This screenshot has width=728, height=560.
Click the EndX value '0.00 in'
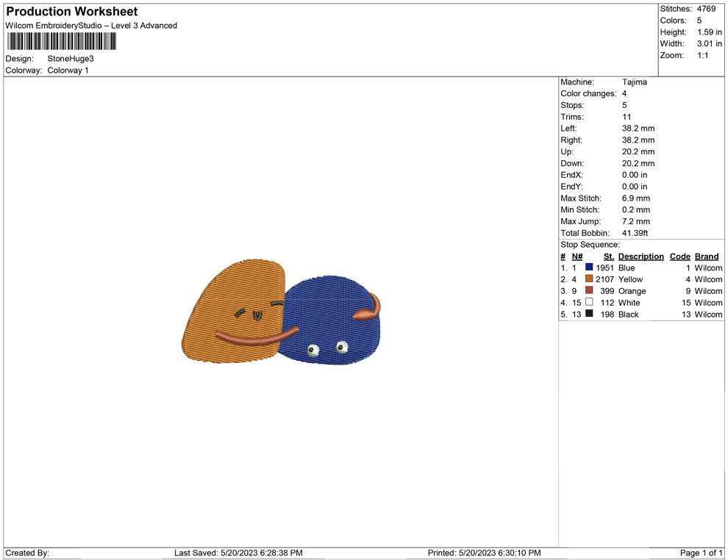[635, 175]
